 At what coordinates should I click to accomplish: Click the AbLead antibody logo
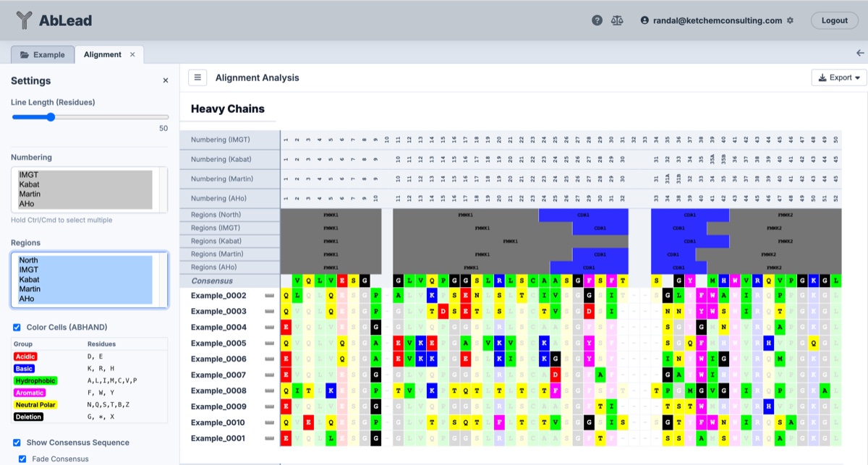[24, 20]
